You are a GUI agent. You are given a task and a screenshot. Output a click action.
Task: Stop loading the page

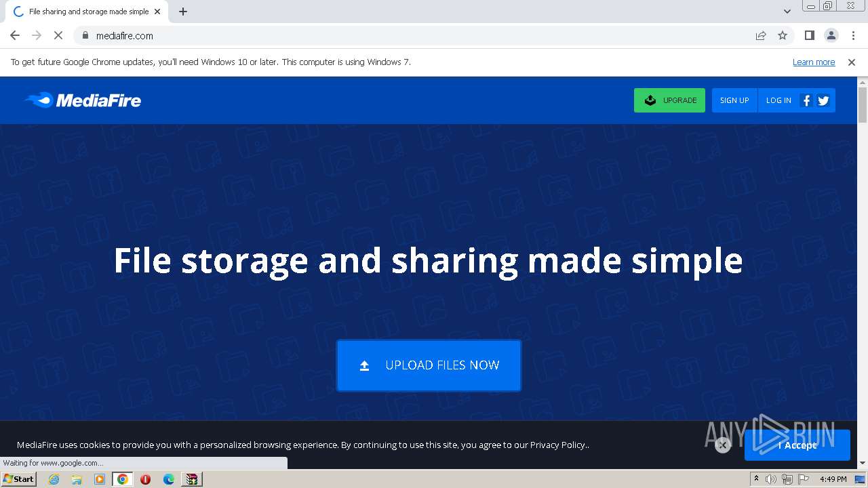(58, 35)
